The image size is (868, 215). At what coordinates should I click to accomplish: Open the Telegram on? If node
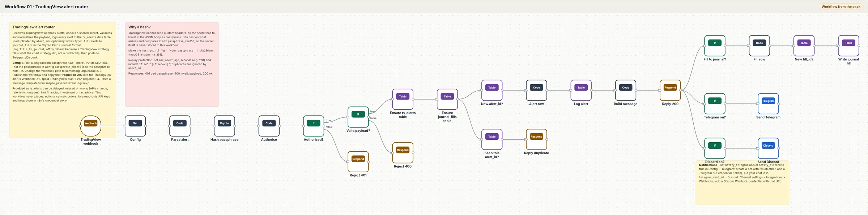click(715, 104)
